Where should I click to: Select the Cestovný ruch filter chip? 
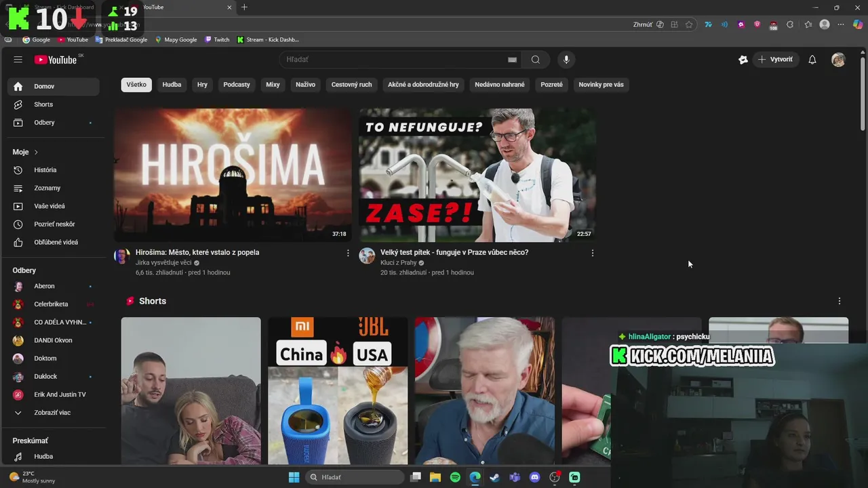point(351,85)
